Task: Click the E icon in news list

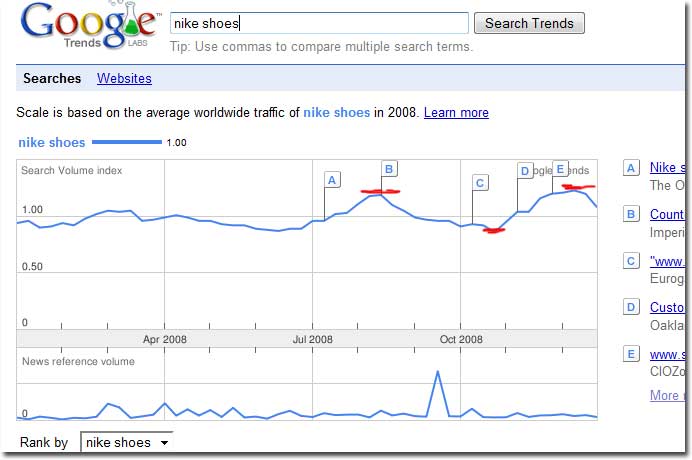Action: pyautogui.click(x=631, y=354)
